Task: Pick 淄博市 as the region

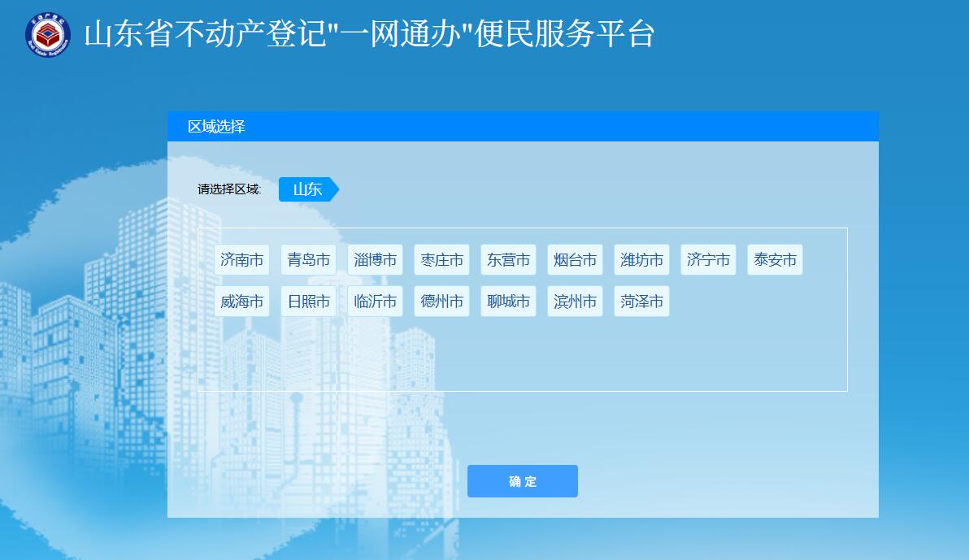Action: click(376, 260)
